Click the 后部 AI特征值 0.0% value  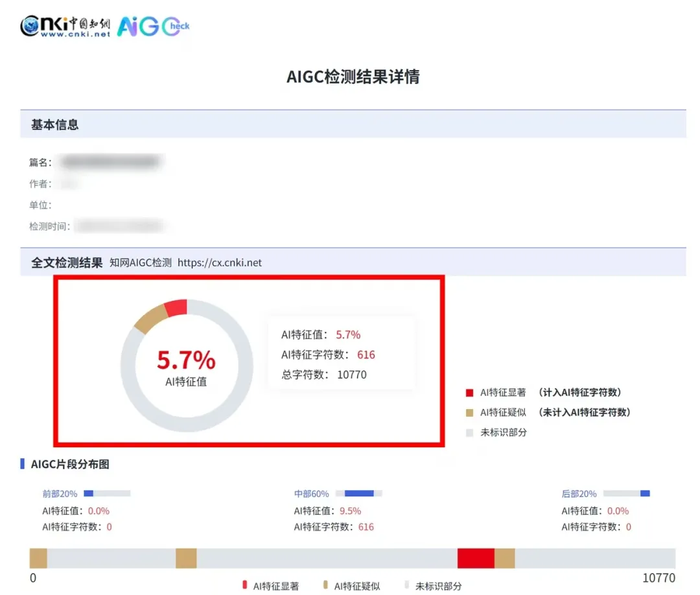pyautogui.click(x=618, y=511)
